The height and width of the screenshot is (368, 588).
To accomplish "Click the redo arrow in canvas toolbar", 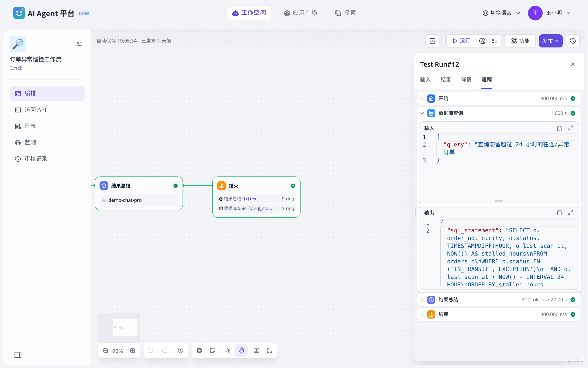I will click(x=165, y=350).
